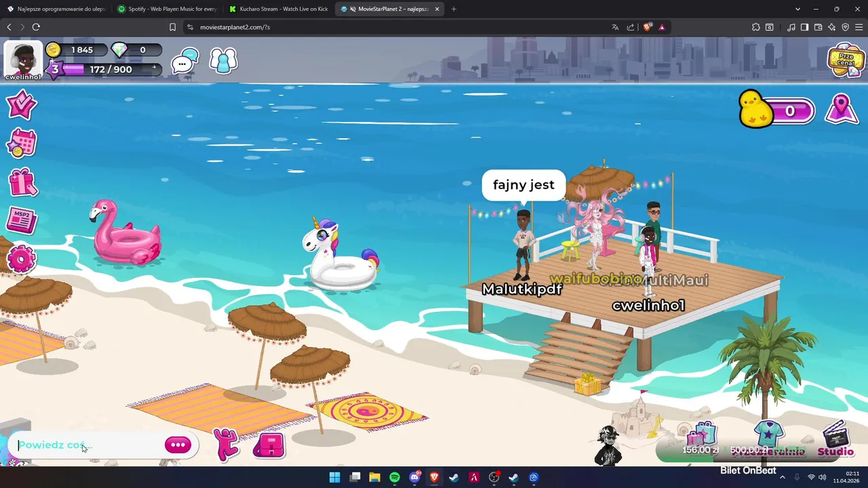Open the friends list people icon

[223, 61]
